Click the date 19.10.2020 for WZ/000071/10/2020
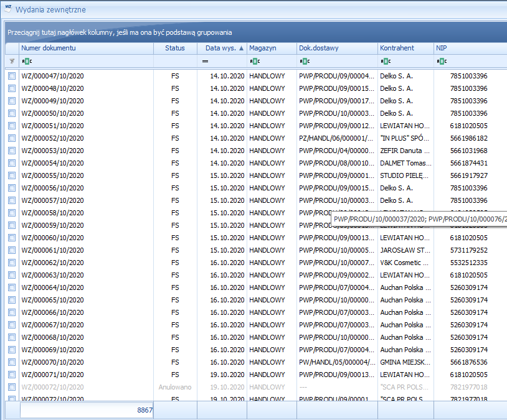 227,375
